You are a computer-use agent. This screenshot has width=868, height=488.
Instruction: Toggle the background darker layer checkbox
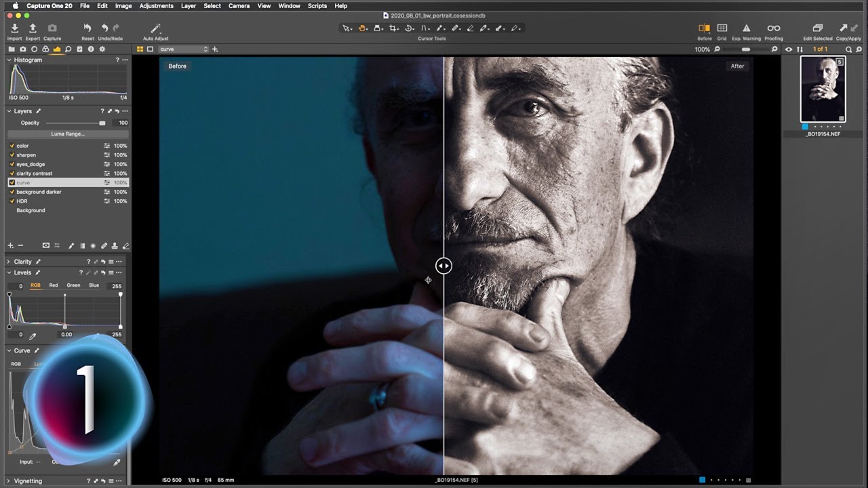click(x=12, y=192)
